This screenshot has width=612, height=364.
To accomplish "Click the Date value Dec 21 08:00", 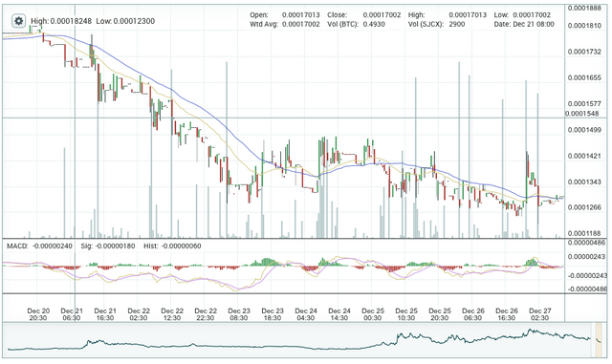I will point(534,24).
